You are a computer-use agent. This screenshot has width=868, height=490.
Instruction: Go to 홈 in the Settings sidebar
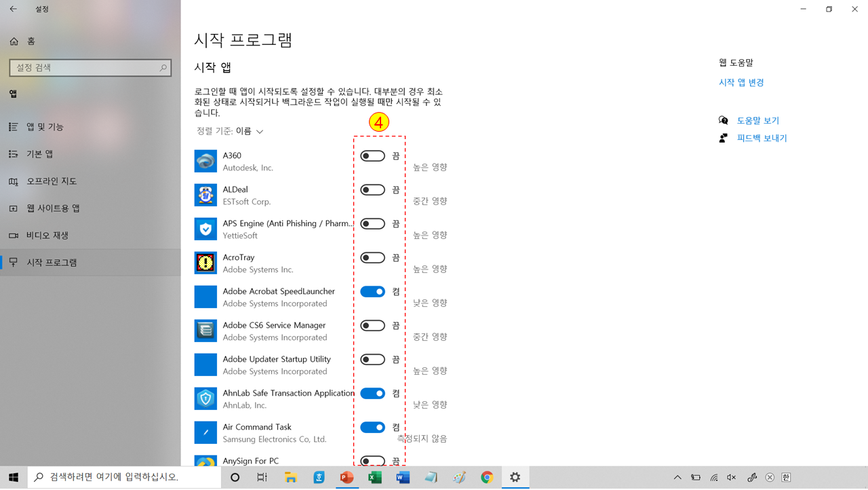pos(30,41)
